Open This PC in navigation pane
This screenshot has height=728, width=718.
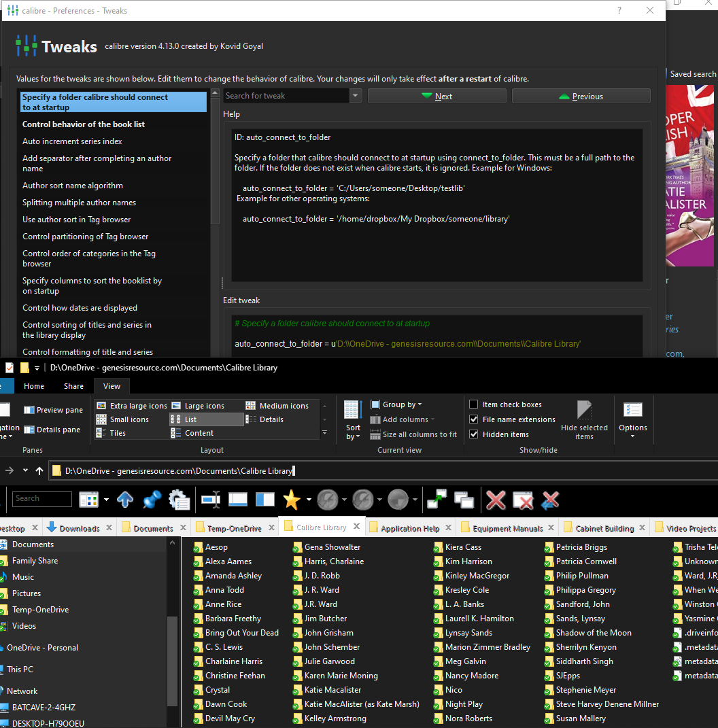(20, 670)
